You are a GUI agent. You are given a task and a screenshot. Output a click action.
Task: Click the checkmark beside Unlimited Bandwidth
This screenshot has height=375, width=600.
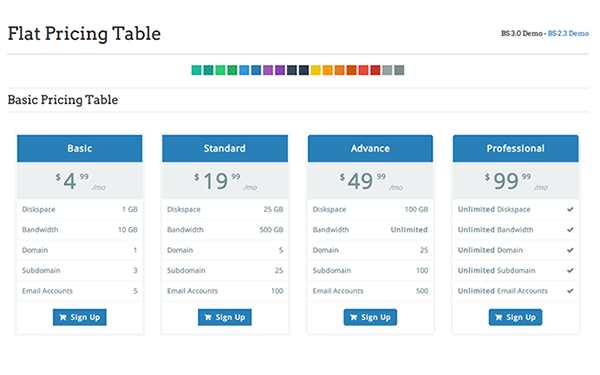[570, 230]
